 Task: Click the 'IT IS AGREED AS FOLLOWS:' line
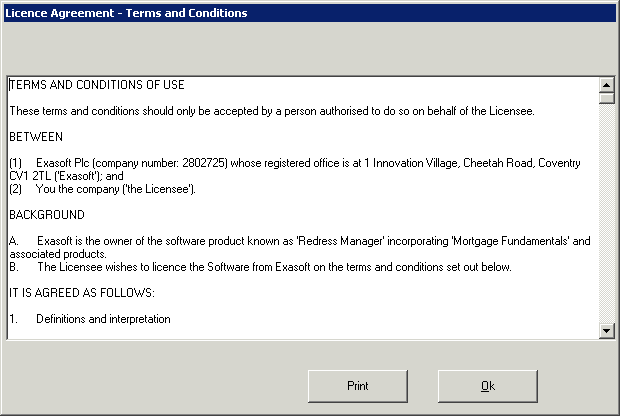point(82,293)
